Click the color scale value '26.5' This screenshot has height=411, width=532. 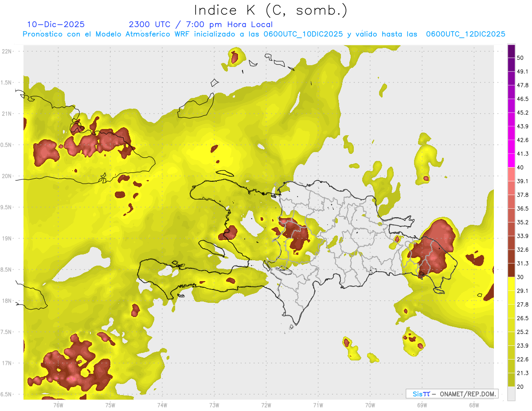tap(523, 318)
